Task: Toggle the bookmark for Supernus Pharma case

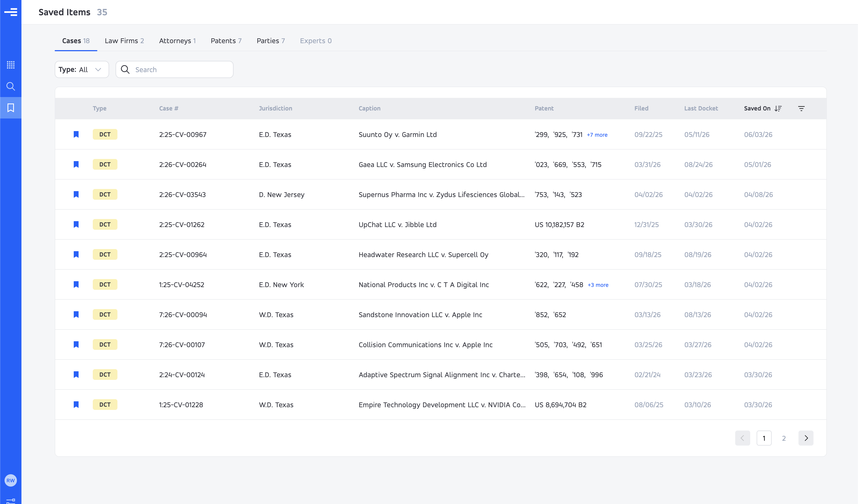Action: (76, 194)
